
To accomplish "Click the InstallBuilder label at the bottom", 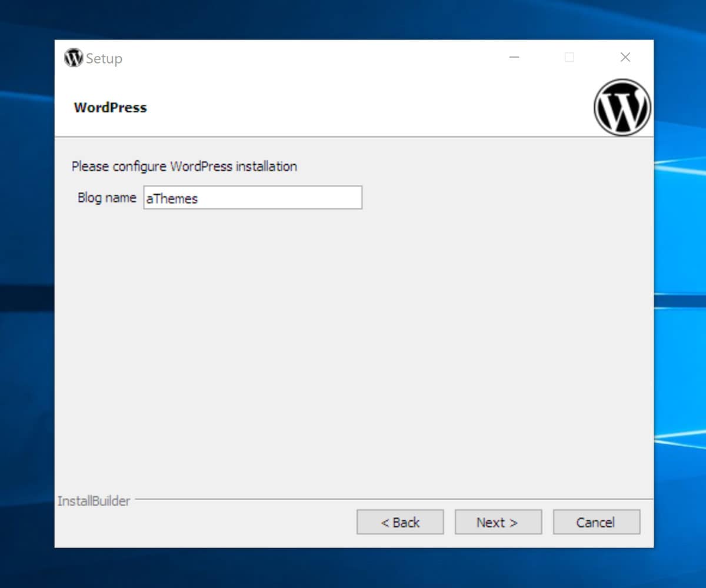I will click(94, 501).
